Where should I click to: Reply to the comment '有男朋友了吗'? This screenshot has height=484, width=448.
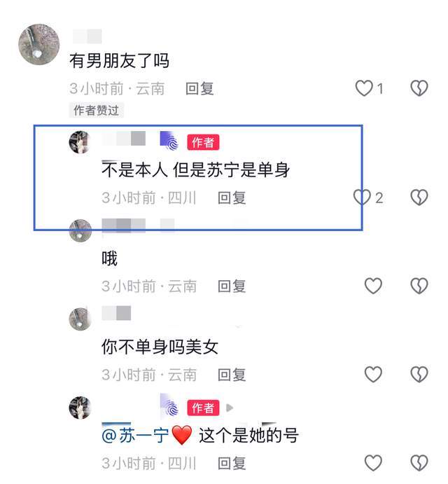199,89
